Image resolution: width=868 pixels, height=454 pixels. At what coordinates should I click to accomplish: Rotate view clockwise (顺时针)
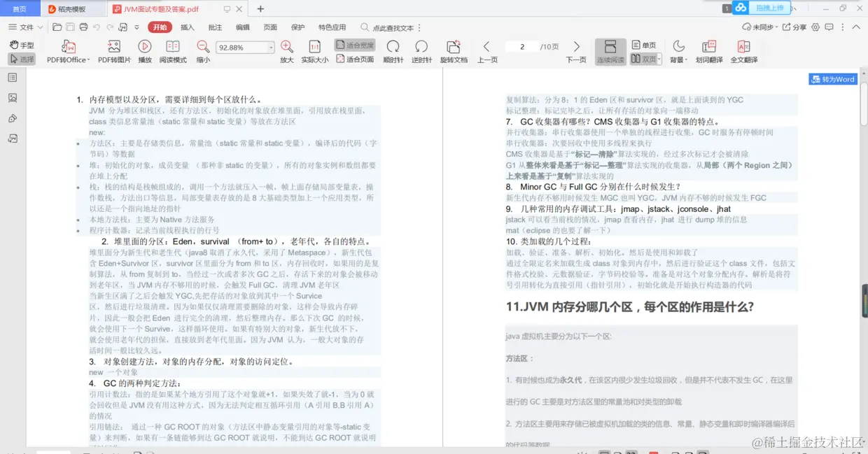393,51
